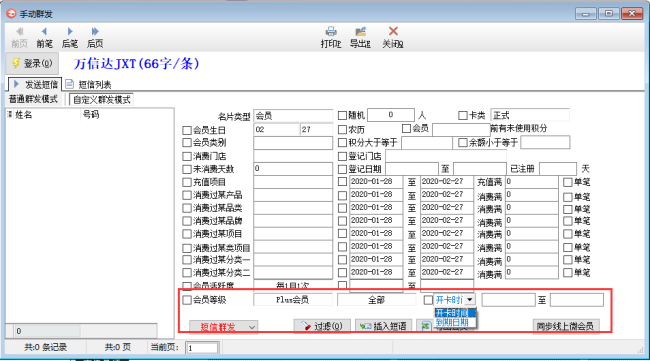Click the birthday day field showing 27

(x=316, y=129)
